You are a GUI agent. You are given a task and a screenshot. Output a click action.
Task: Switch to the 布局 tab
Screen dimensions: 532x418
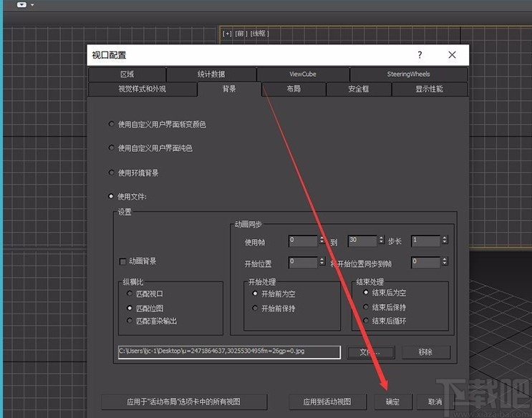[x=294, y=89]
